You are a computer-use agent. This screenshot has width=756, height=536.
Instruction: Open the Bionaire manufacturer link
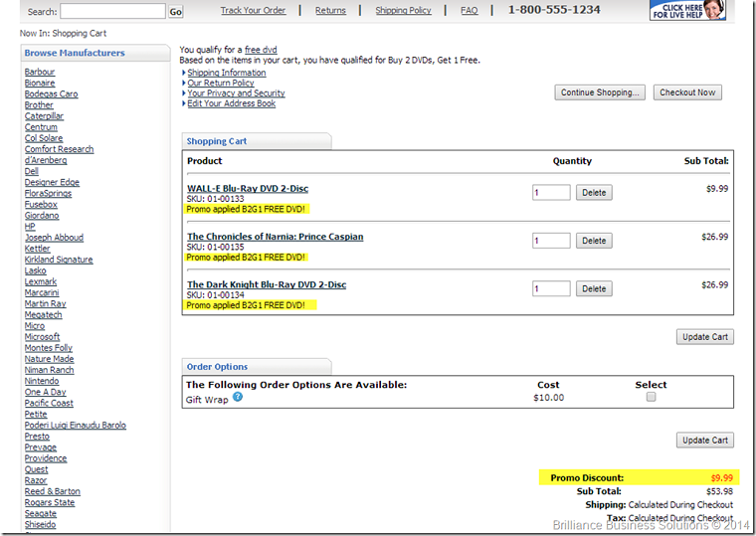pos(40,83)
